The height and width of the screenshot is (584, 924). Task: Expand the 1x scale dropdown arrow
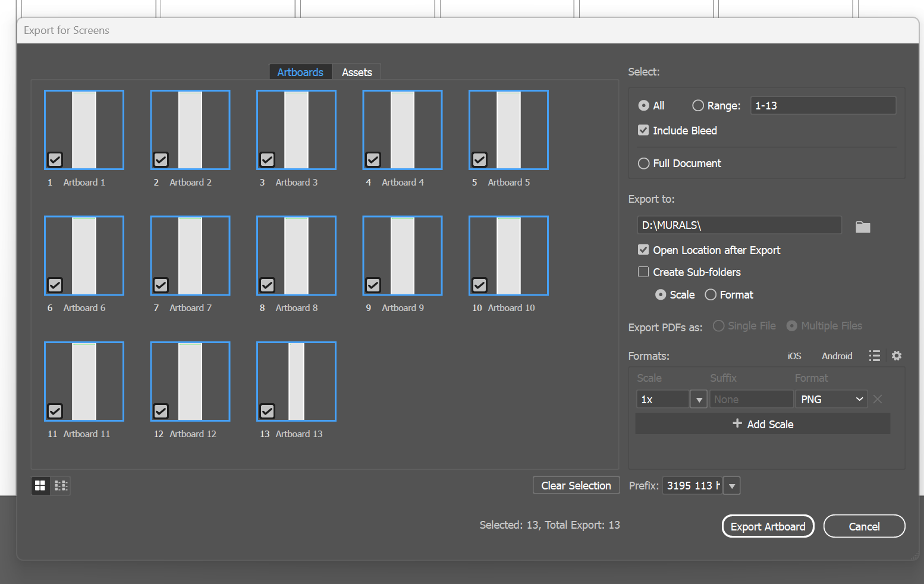pos(699,400)
